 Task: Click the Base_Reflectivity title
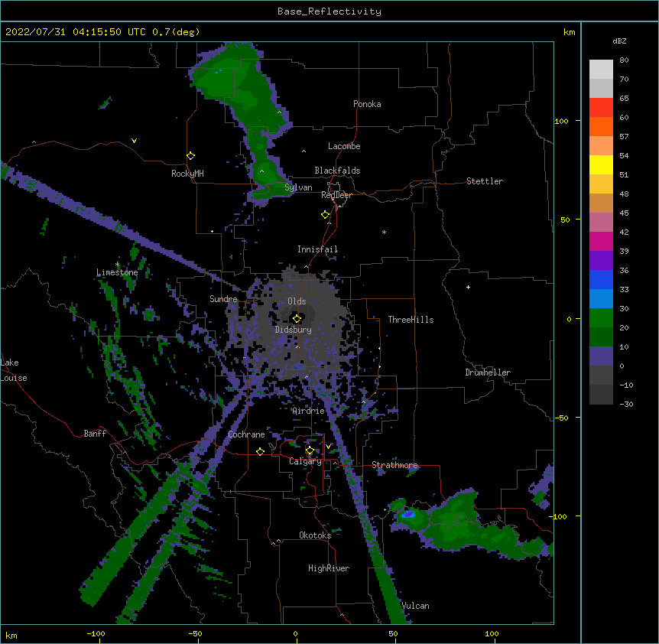point(329,11)
